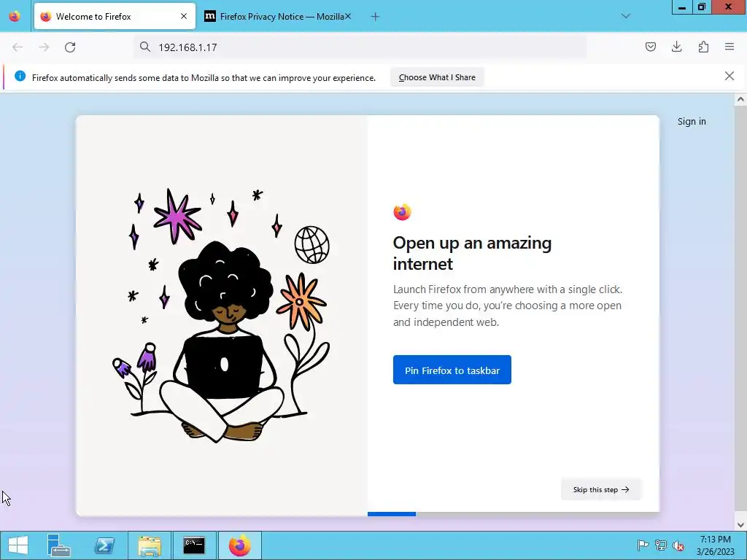Go back using the back arrow
747x560 pixels.
coord(18,47)
